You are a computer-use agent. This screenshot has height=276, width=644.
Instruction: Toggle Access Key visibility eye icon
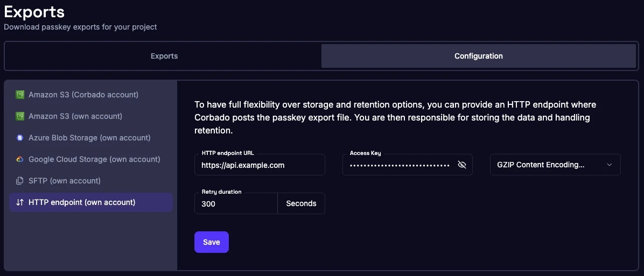[x=461, y=165]
